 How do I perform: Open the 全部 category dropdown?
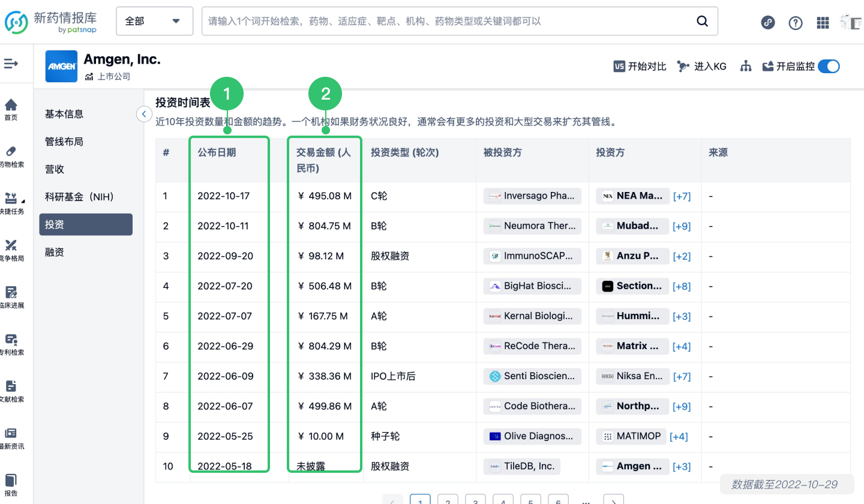click(155, 21)
